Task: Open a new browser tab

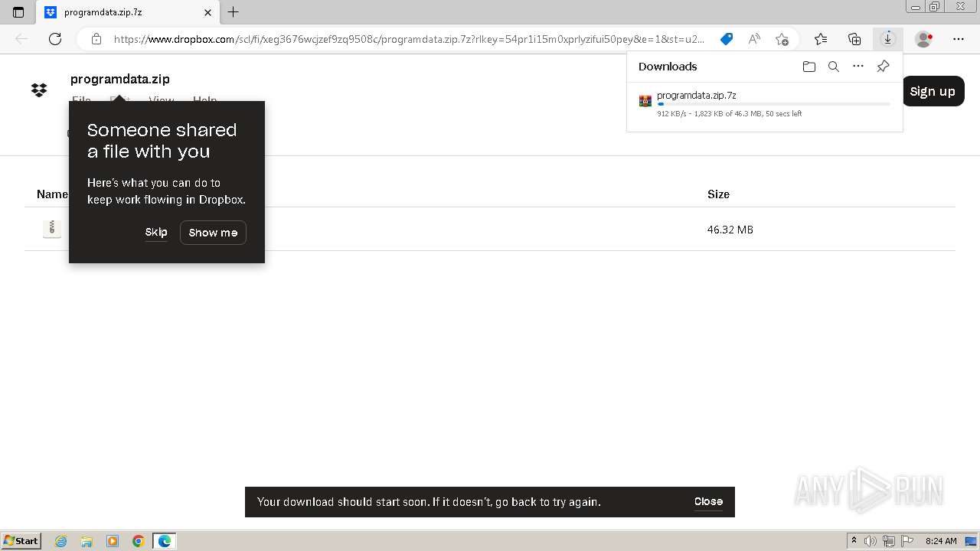Action: pyautogui.click(x=234, y=12)
